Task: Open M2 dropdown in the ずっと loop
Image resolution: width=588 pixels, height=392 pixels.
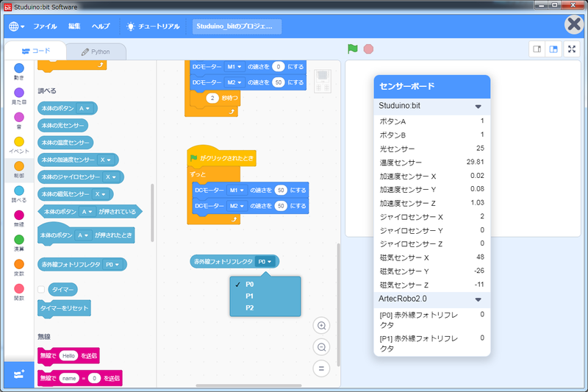Action: [237, 206]
